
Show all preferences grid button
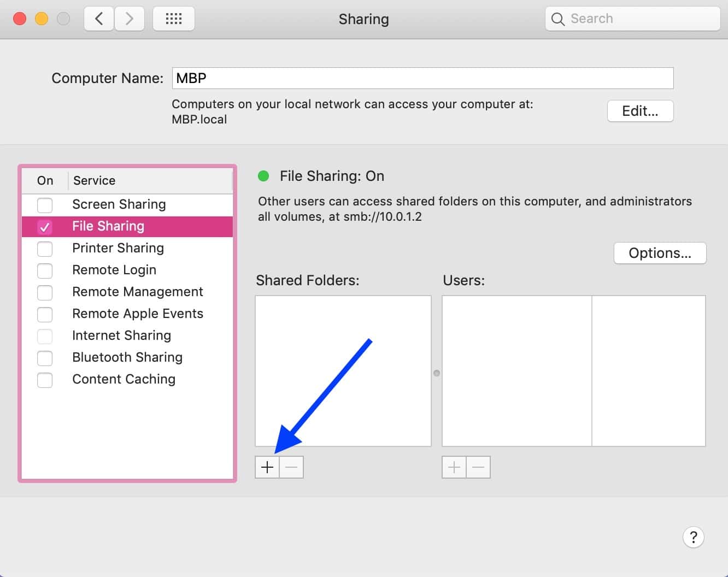click(x=174, y=19)
